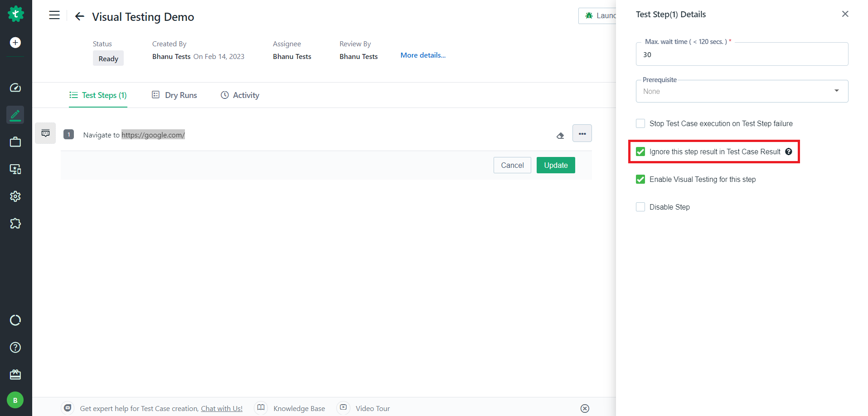Select the test development pencil icon
This screenshot has height=416, width=868.
(15, 115)
